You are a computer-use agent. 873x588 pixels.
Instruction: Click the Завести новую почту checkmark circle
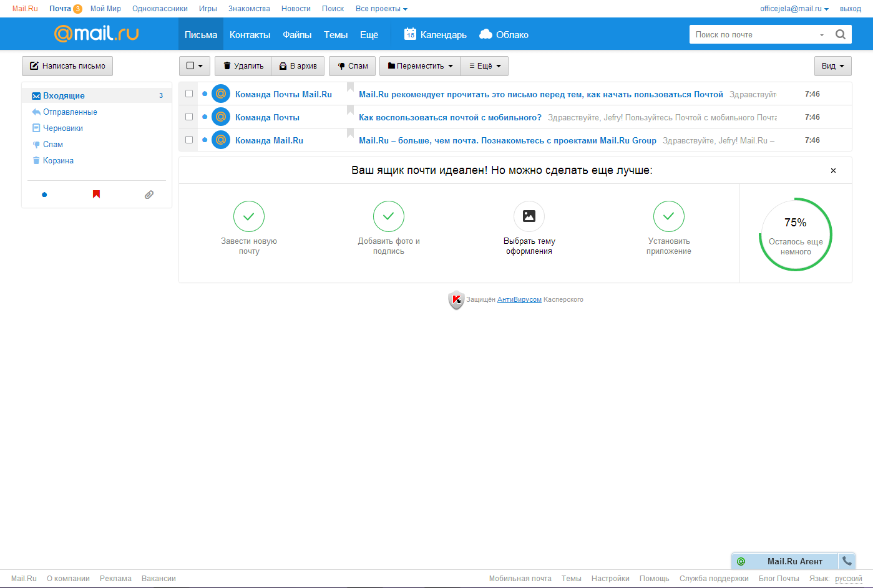(x=249, y=216)
